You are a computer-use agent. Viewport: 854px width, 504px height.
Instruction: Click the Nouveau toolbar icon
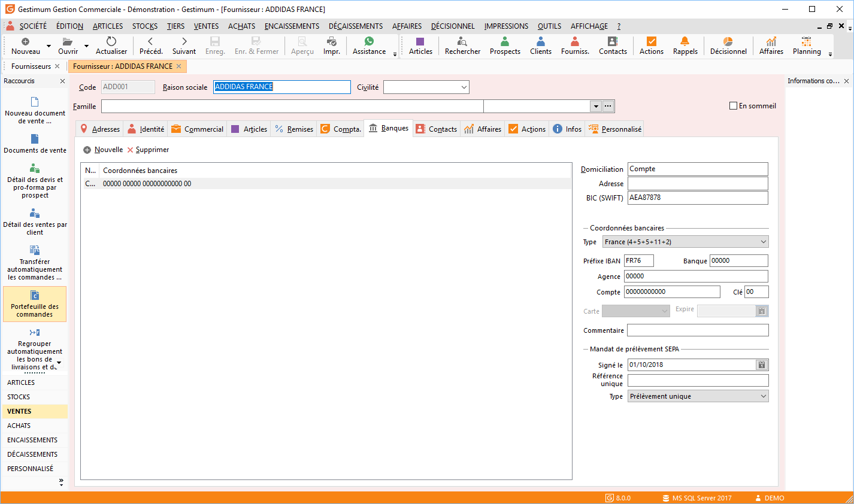tap(26, 46)
